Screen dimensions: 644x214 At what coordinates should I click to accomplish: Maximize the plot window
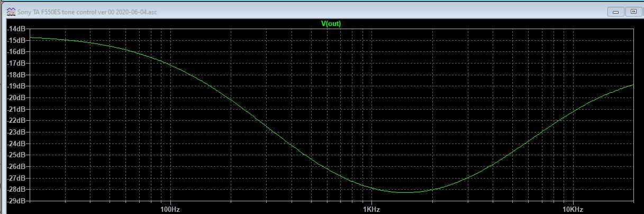(x=633, y=11)
